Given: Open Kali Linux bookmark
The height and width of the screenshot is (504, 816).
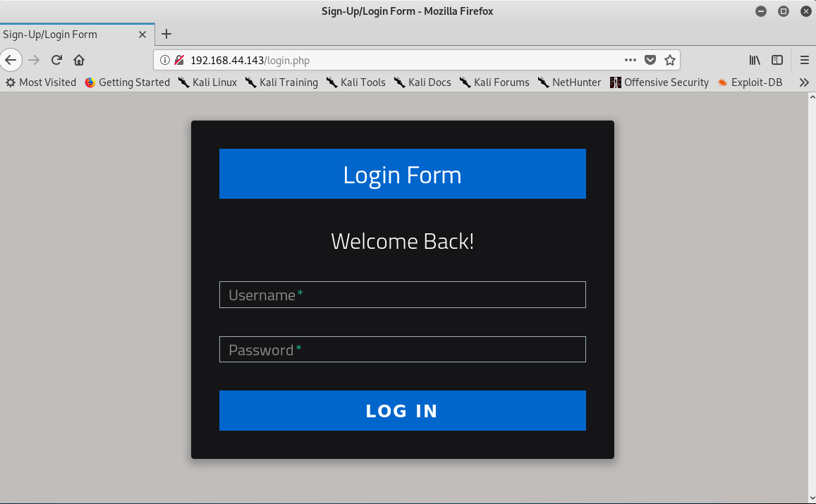Looking at the screenshot, I should [207, 82].
